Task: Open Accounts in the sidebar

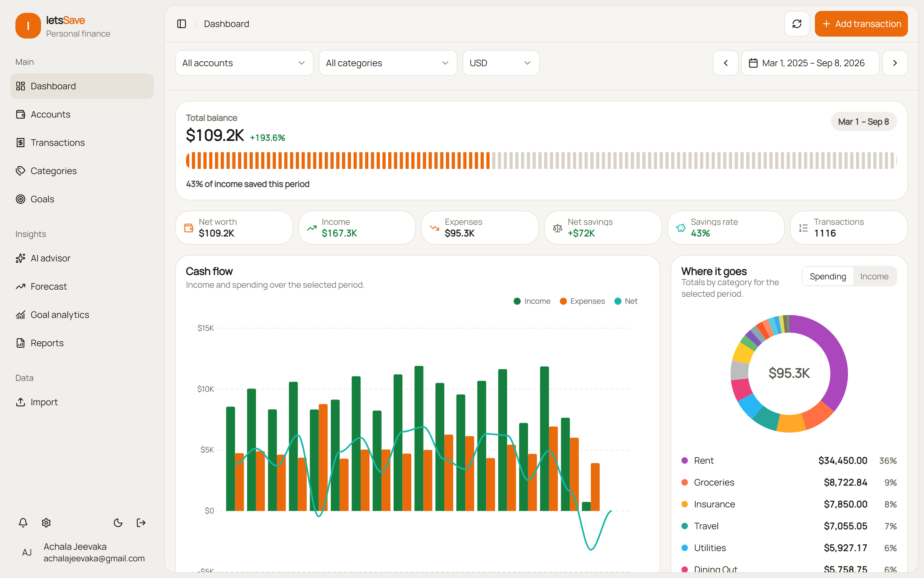Action: [x=82, y=114]
